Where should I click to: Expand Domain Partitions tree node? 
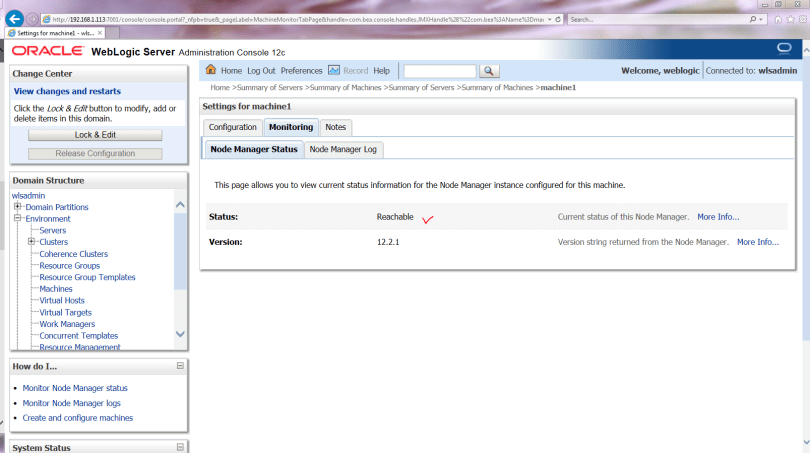[18, 207]
